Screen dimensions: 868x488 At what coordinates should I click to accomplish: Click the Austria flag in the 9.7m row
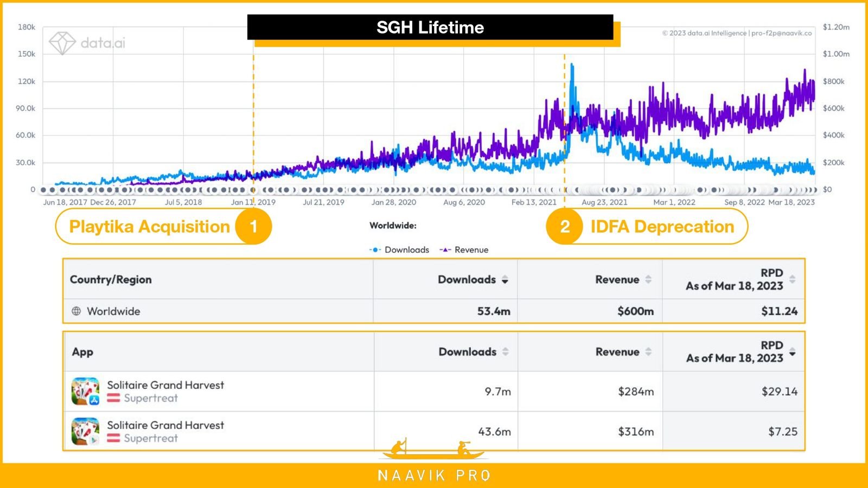[x=113, y=398]
